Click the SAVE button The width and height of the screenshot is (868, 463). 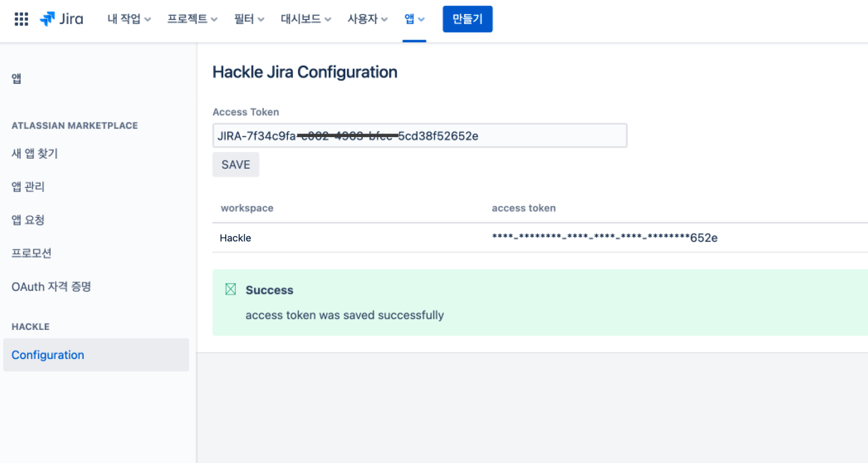click(236, 165)
